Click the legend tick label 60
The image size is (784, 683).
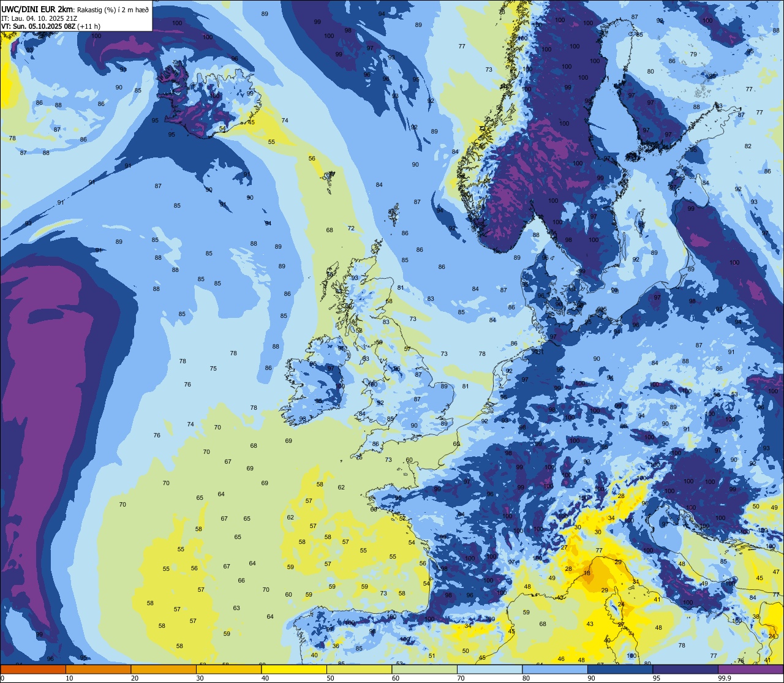396,678
